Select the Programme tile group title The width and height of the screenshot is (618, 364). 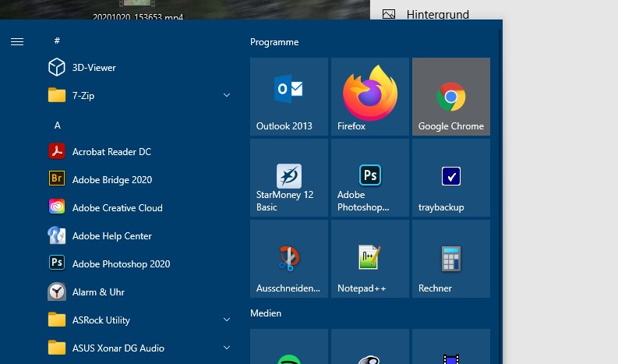[274, 42]
